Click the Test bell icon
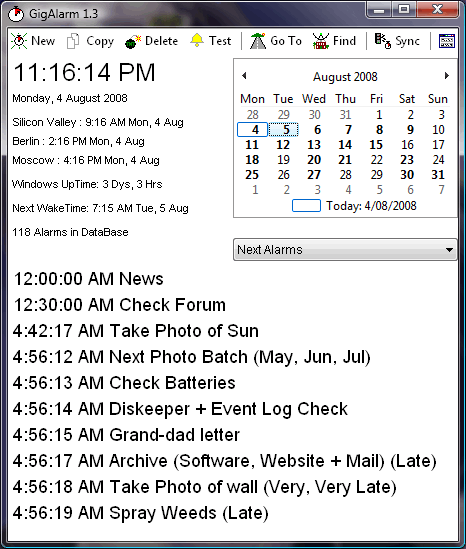This screenshot has width=466, height=549. (197, 41)
